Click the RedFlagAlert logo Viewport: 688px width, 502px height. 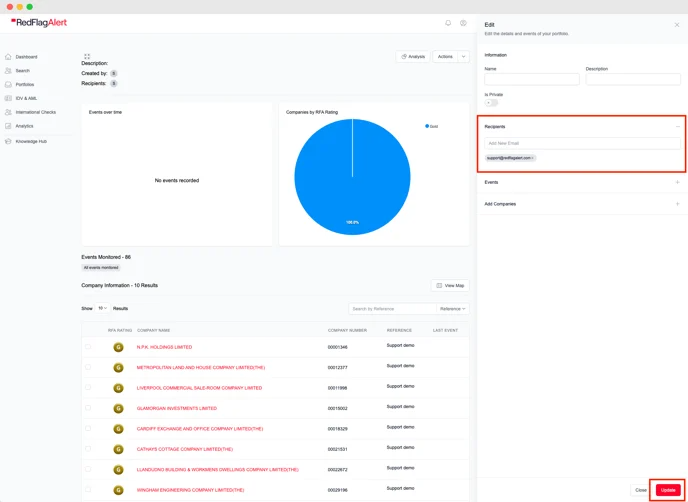coord(39,22)
